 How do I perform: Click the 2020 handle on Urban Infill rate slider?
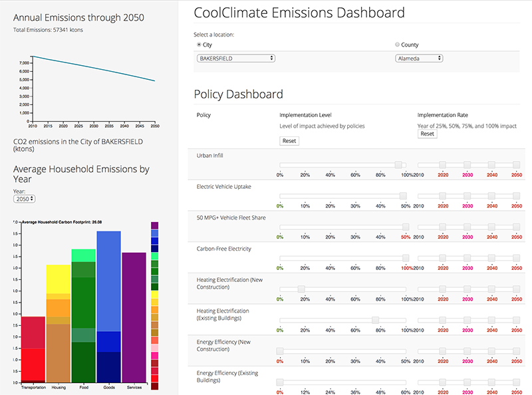point(442,165)
